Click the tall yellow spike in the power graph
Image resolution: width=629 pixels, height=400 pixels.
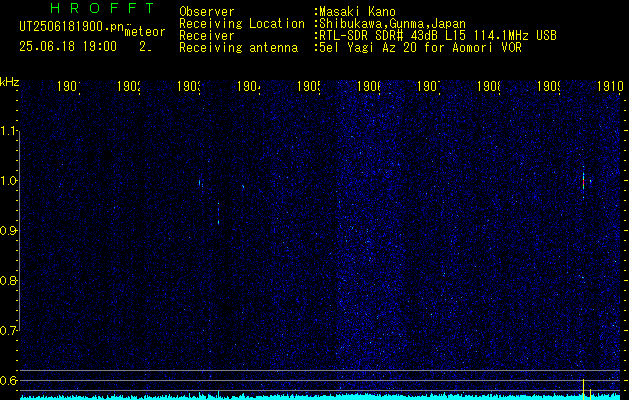pyautogui.click(x=583, y=389)
